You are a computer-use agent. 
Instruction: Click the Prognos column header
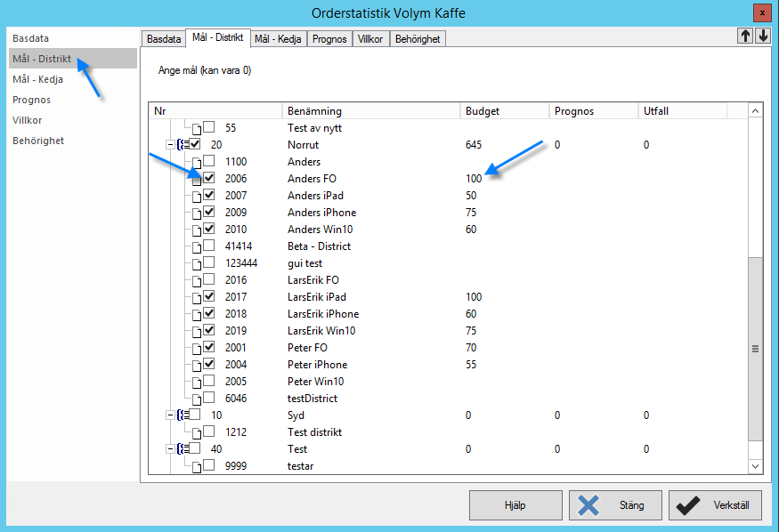click(594, 111)
